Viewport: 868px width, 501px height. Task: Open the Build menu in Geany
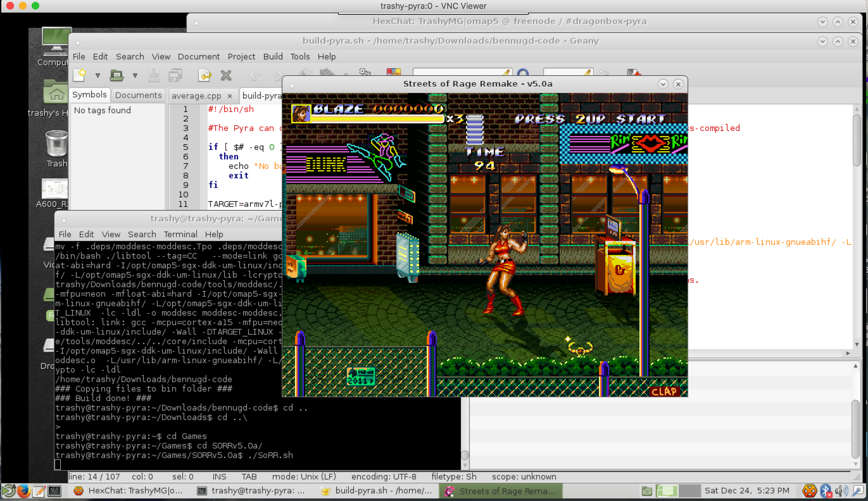click(273, 56)
